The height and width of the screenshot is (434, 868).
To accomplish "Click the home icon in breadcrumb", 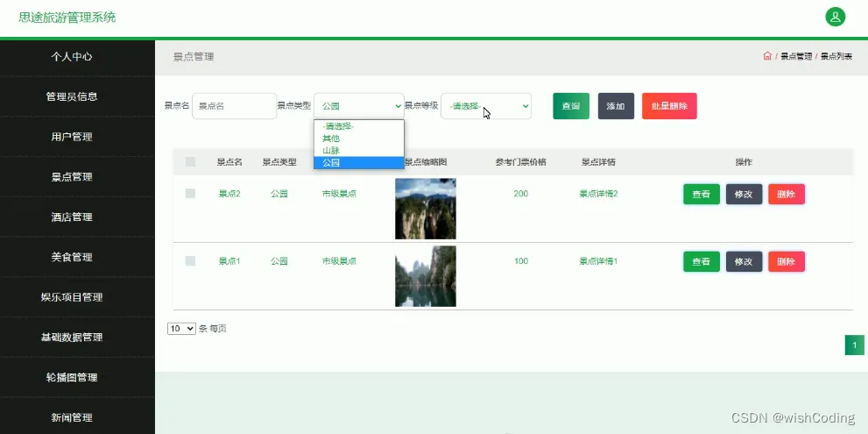I will pos(767,56).
